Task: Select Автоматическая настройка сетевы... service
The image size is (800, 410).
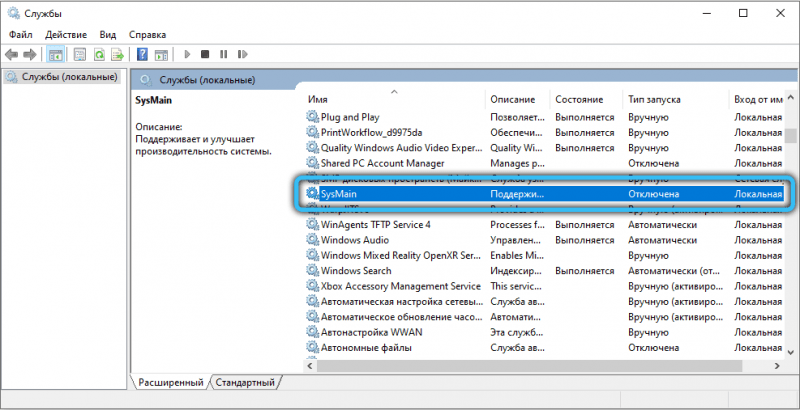Action: (x=402, y=301)
